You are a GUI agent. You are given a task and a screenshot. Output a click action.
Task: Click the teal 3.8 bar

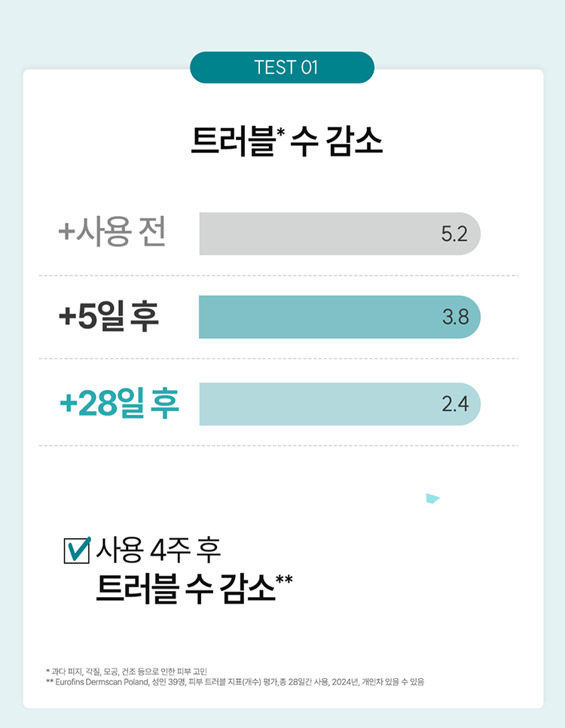pyautogui.click(x=340, y=317)
